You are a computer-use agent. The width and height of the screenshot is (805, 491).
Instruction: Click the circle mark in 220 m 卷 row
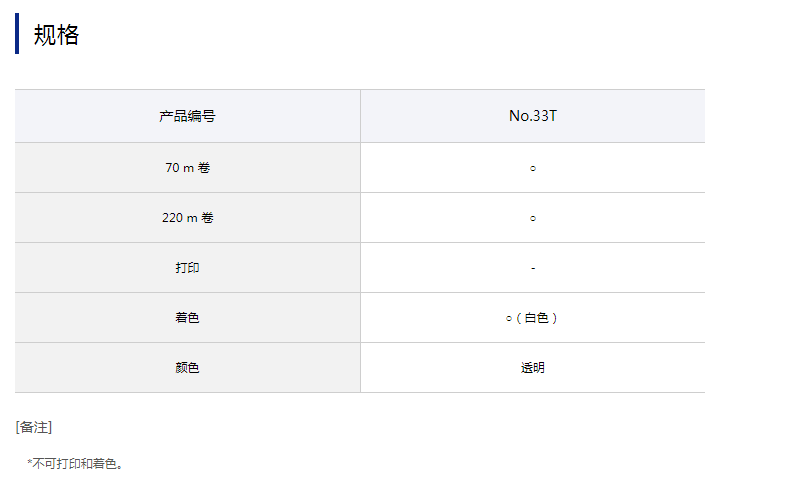(533, 219)
